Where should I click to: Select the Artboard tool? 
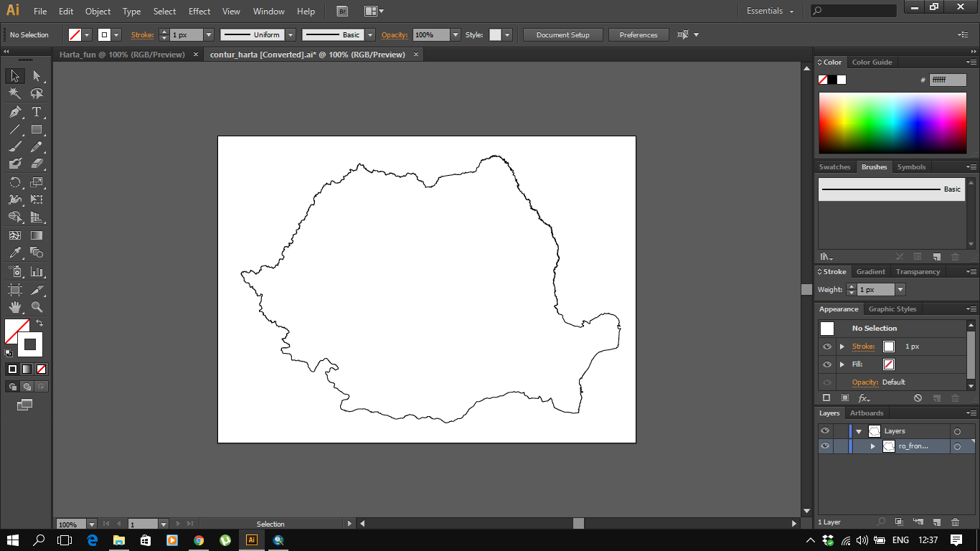15,290
